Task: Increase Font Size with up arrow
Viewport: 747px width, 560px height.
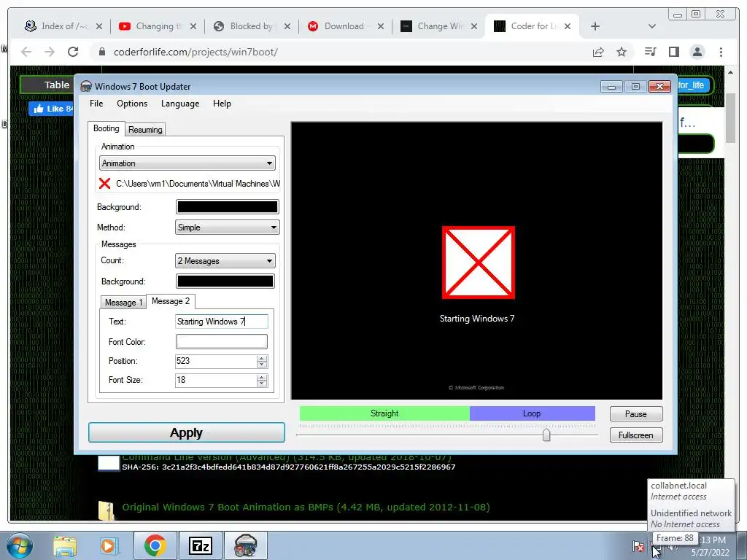Action: 262,377
